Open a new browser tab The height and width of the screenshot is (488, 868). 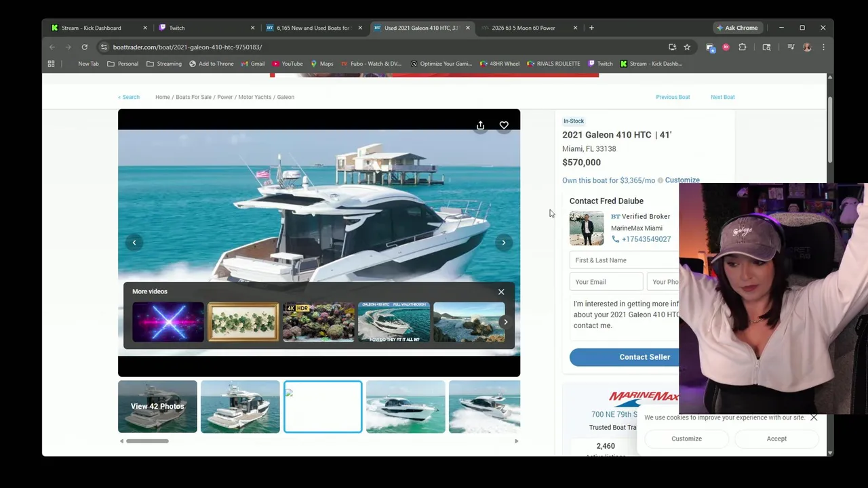pos(591,28)
